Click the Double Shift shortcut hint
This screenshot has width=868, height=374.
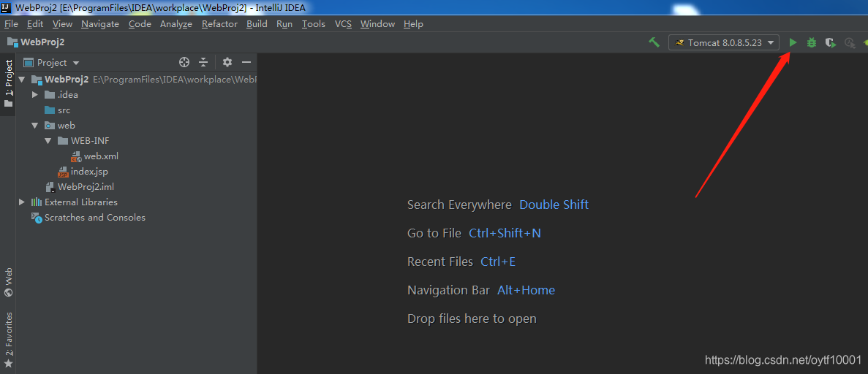pos(554,205)
